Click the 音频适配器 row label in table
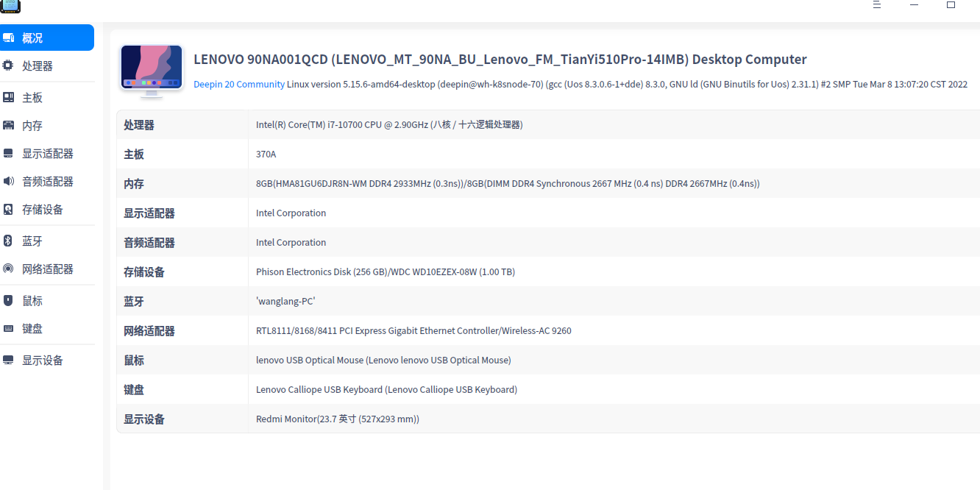The image size is (980, 490). [x=149, y=243]
